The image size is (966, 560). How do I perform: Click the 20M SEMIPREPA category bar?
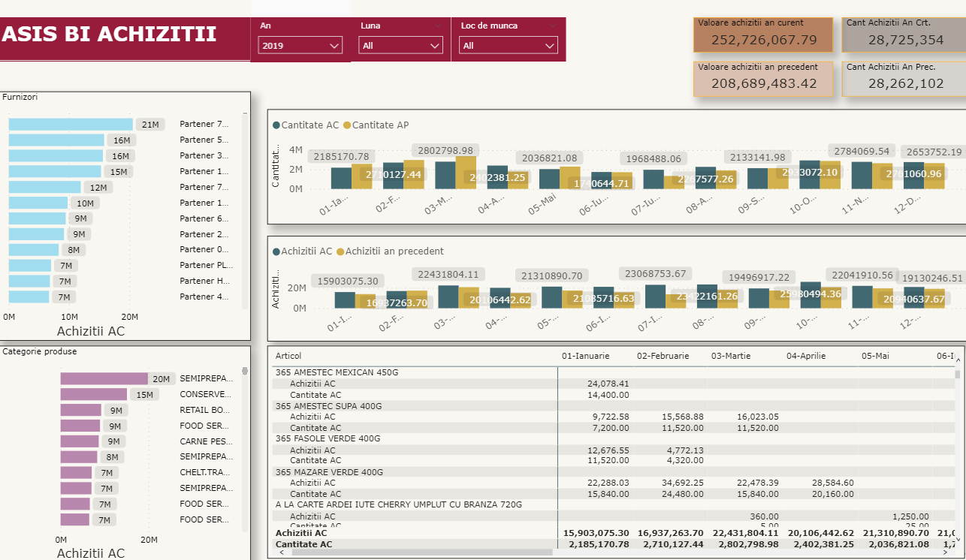(x=104, y=379)
